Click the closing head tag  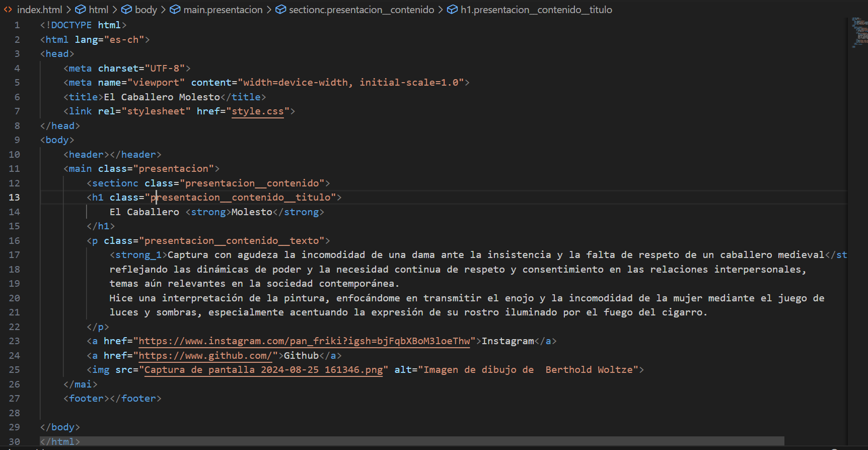click(60, 126)
